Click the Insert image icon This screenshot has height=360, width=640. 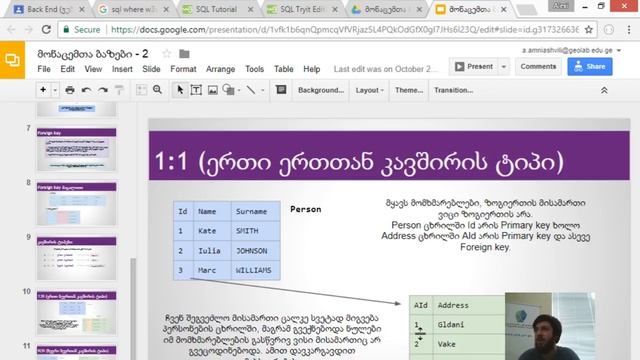(213, 90)
